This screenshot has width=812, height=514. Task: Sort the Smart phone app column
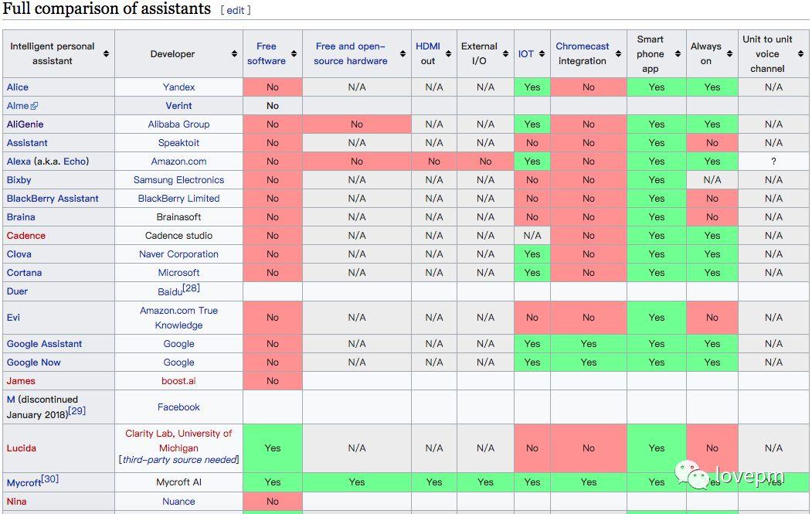click(x=678, y=54)
